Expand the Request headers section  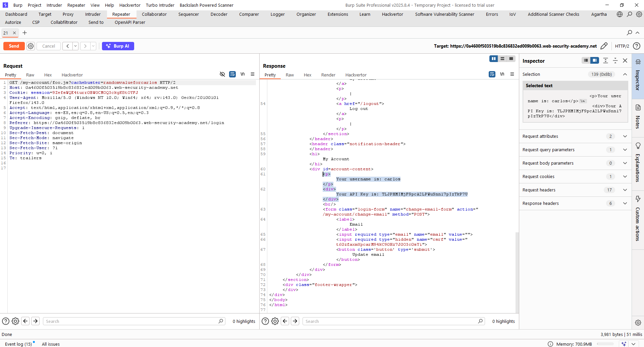[625, 190]
